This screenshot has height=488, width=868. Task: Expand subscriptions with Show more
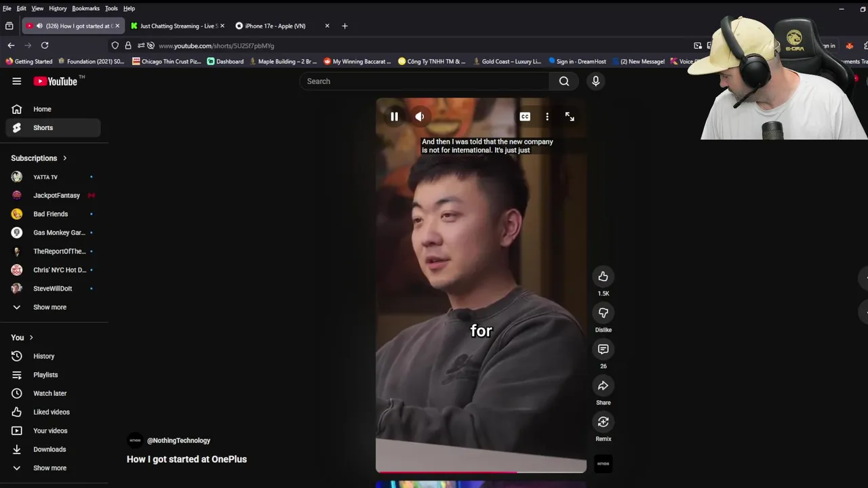coord(53,307)
